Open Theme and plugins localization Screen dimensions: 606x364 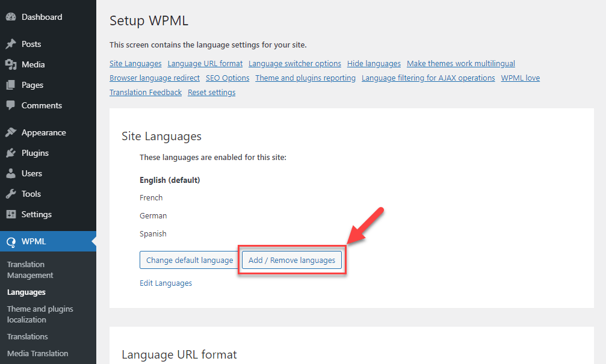[40, 314]
